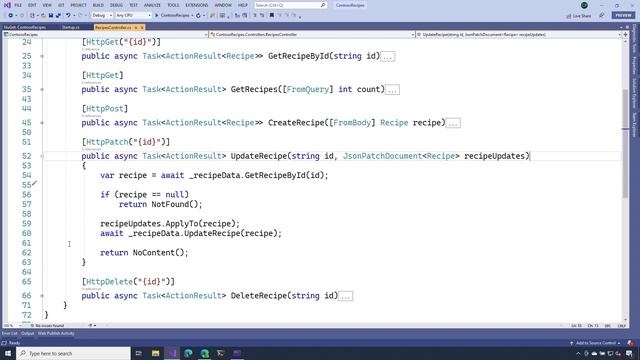
Task: Click the Visual Studio search box
Action: 290,5
